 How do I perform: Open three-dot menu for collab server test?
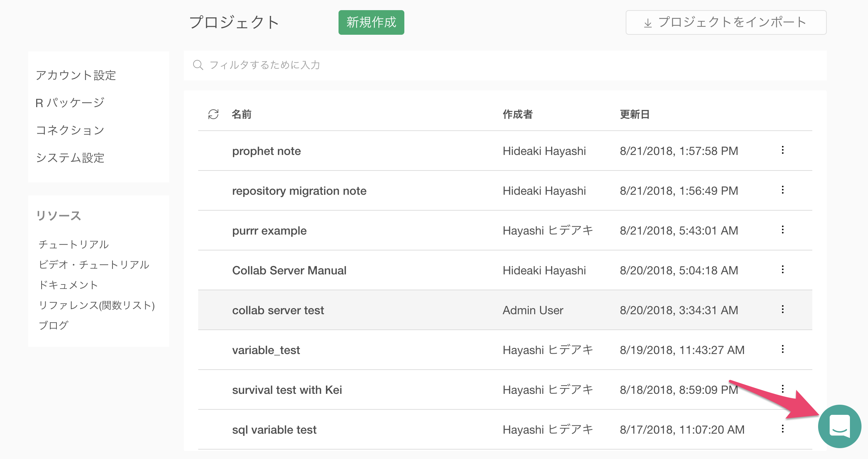pos(783,309)
